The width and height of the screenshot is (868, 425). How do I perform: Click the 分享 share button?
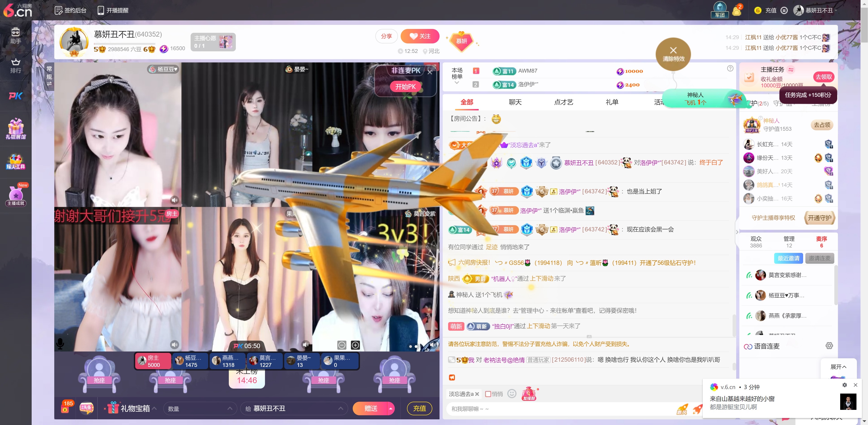(x=386, y=36)
